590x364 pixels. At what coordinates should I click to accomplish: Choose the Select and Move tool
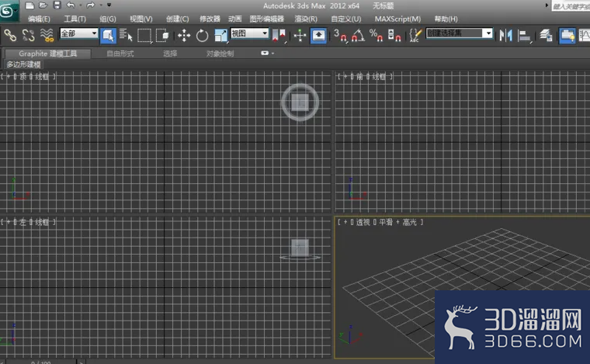[x=184, y=35]
